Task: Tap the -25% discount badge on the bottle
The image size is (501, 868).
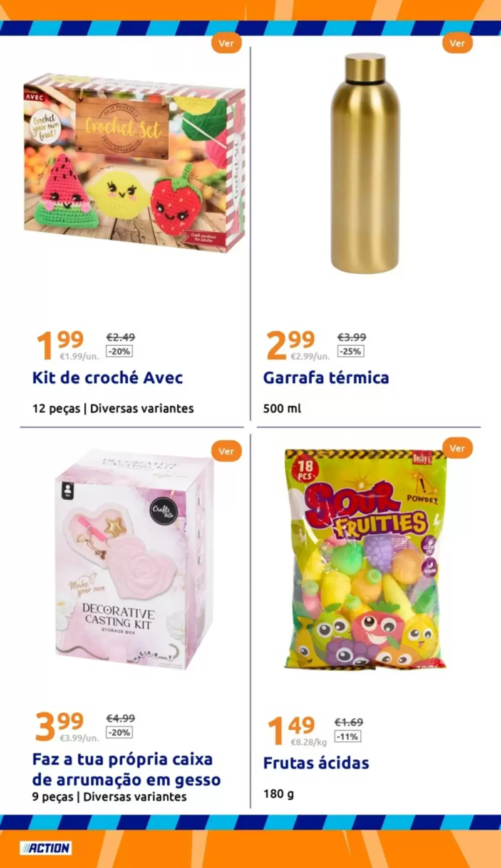Action: click(x=351, y=351)
